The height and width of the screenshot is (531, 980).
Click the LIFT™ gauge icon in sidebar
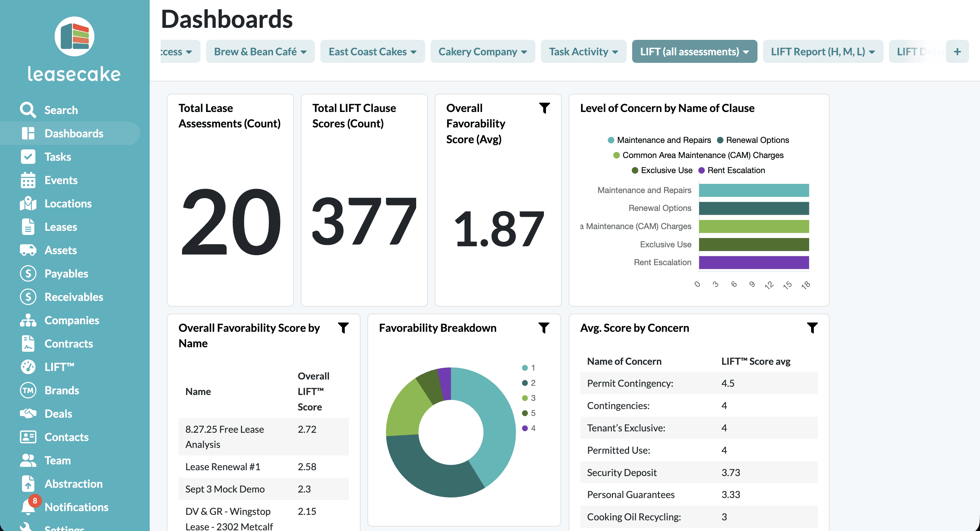pos(28,367)
